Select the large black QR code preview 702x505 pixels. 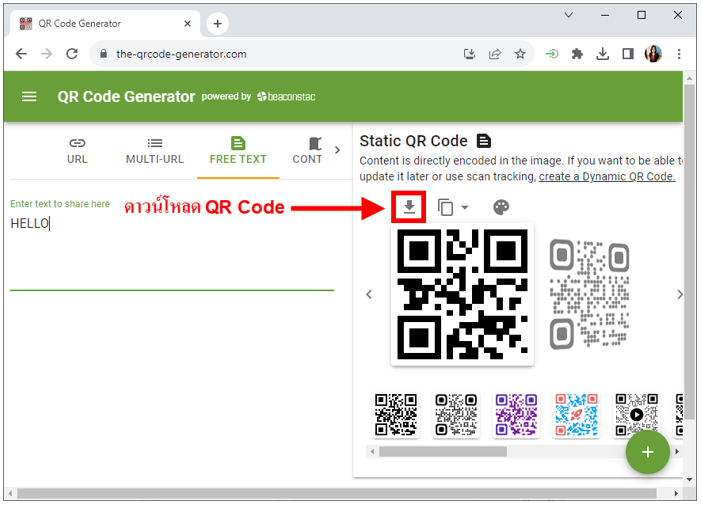462,295
